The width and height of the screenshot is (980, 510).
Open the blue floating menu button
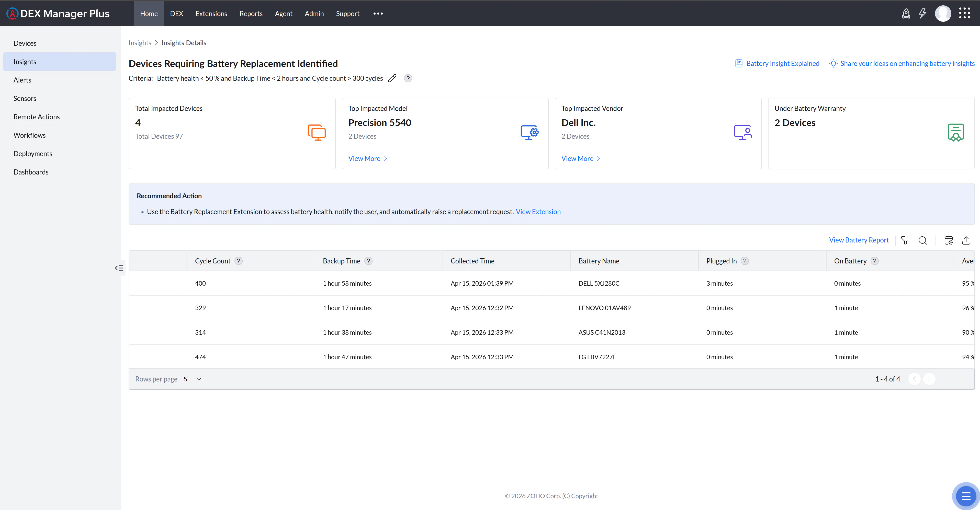[966, 496]
